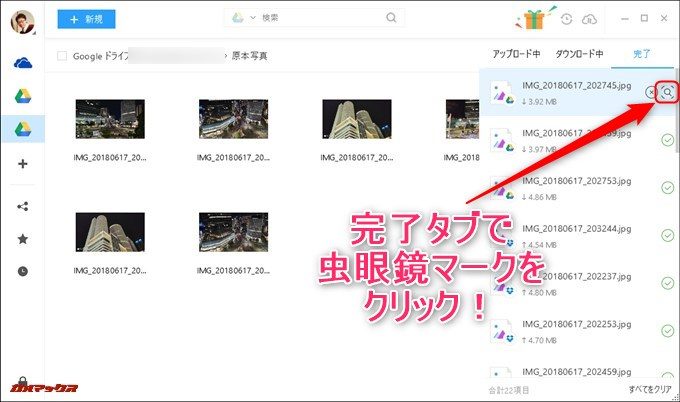Viewport: 680px width, 402px height.
Task: Select the IMG_20180617_202459.jpg file name
Action: click(x=576, y=372)
